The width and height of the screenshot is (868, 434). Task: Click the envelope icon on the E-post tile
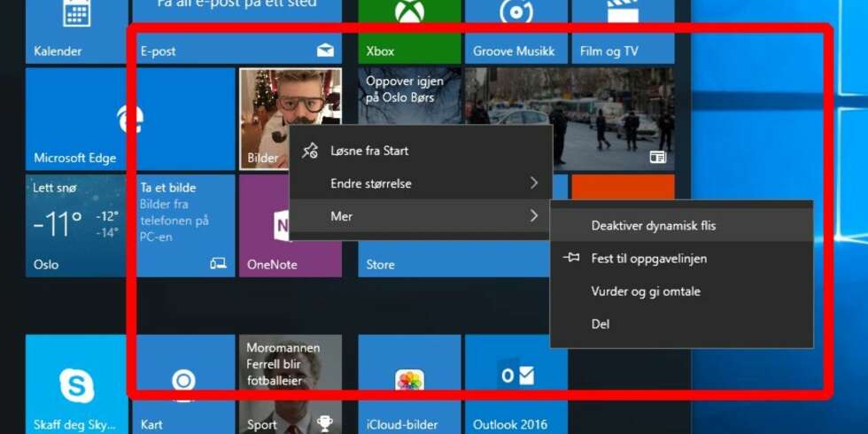[326, 51]
